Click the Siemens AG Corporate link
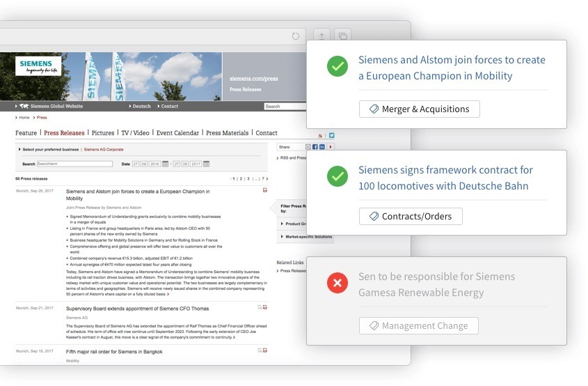 (104, 149)
